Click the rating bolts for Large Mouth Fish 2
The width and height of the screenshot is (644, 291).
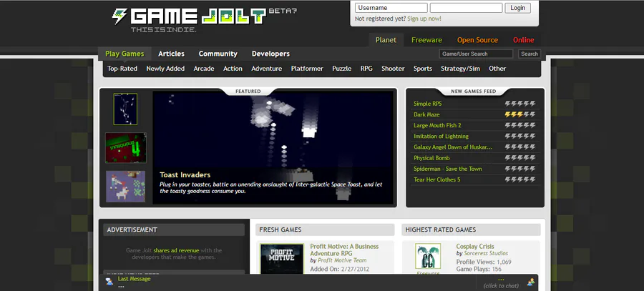point(520,126)
